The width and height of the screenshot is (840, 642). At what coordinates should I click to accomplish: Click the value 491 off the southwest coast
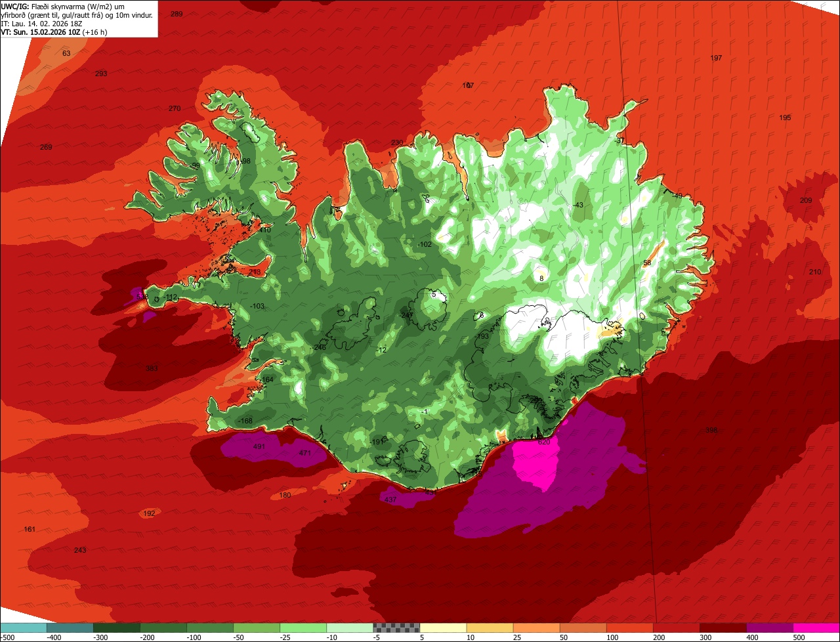pos(259,447)
